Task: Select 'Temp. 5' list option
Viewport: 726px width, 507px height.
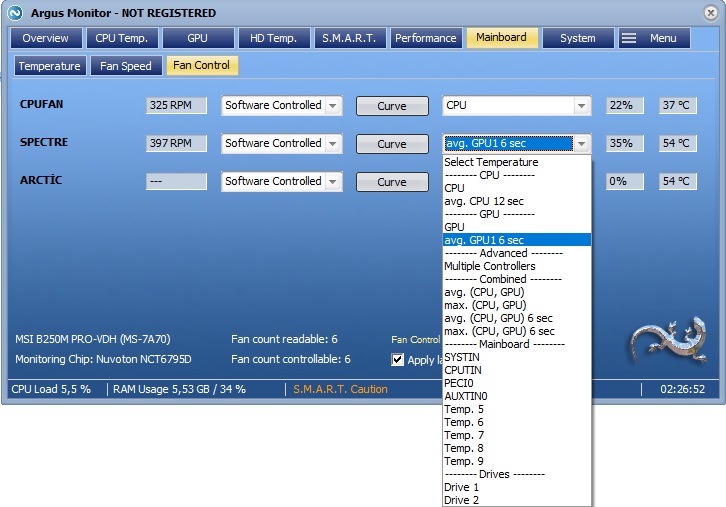Action: click(517, 409)
